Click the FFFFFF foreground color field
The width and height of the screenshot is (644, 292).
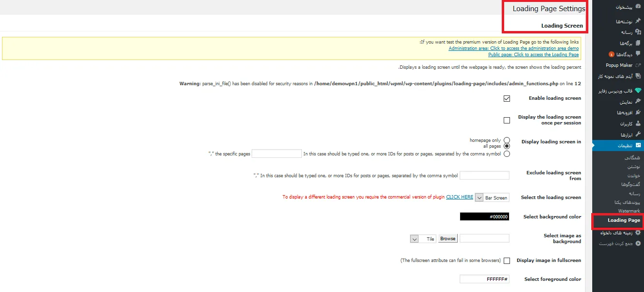484,279
